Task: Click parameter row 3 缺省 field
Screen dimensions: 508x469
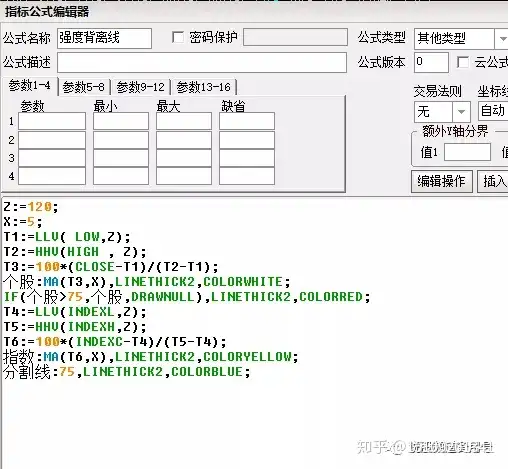Action: [247, 158]
